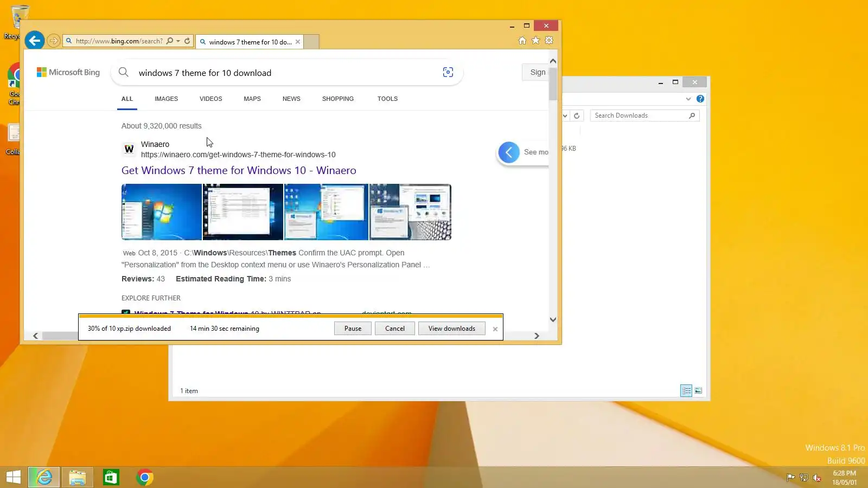Viewport: 868px width, 488px height.
Task: Switch to the IMAGES tab
Action: tap(166, 99)
